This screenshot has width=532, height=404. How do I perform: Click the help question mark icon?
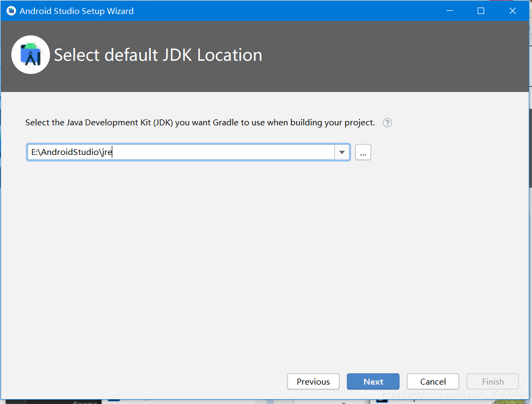tap(387, 123)
